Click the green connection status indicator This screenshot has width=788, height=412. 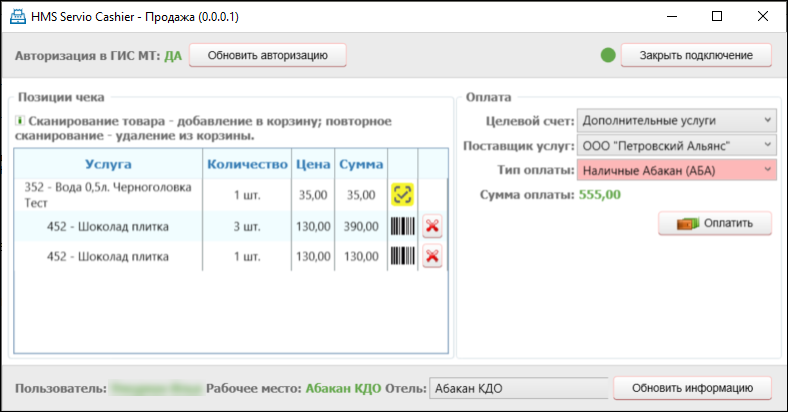608,55
